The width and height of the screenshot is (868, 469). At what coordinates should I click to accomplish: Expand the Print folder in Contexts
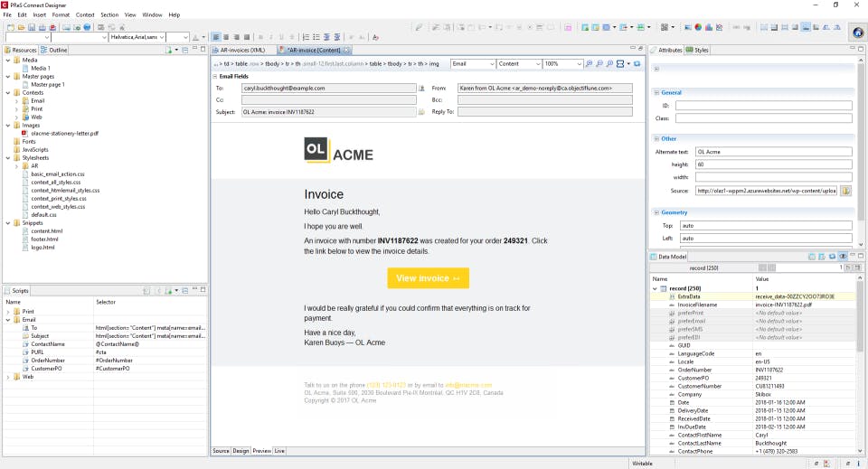tap(16, 109)
